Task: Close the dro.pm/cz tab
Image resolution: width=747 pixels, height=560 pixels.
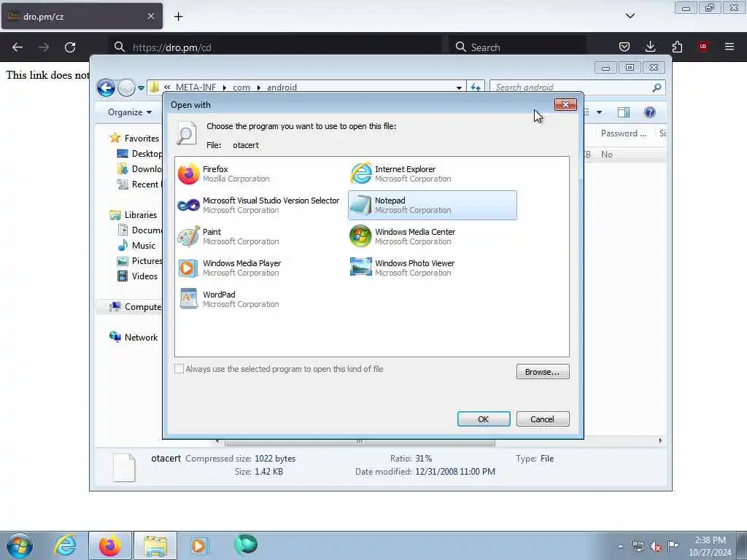Action: tap(151, 16)
